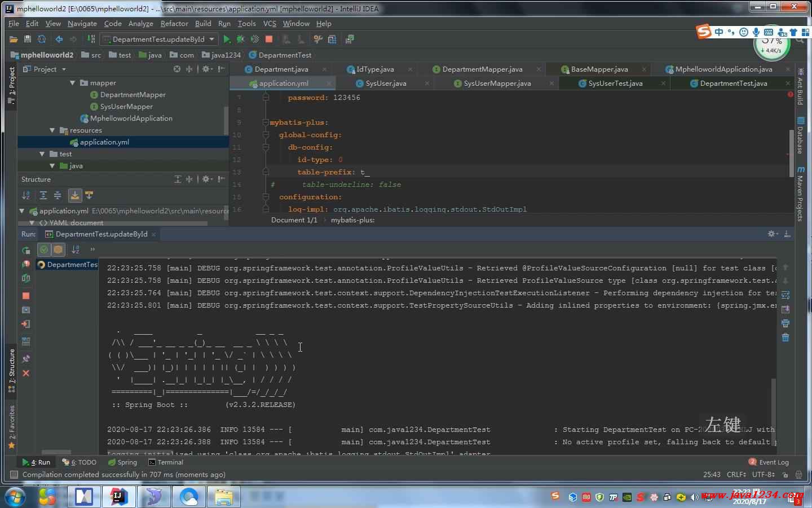Toggle show ignored tests

coord(58,249)
